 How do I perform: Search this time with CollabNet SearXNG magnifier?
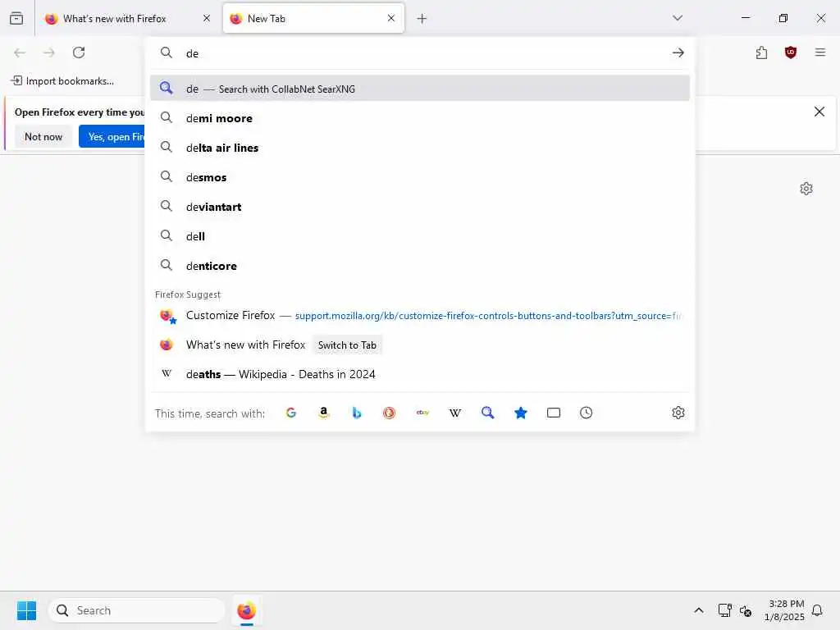(x=487, y=413)
